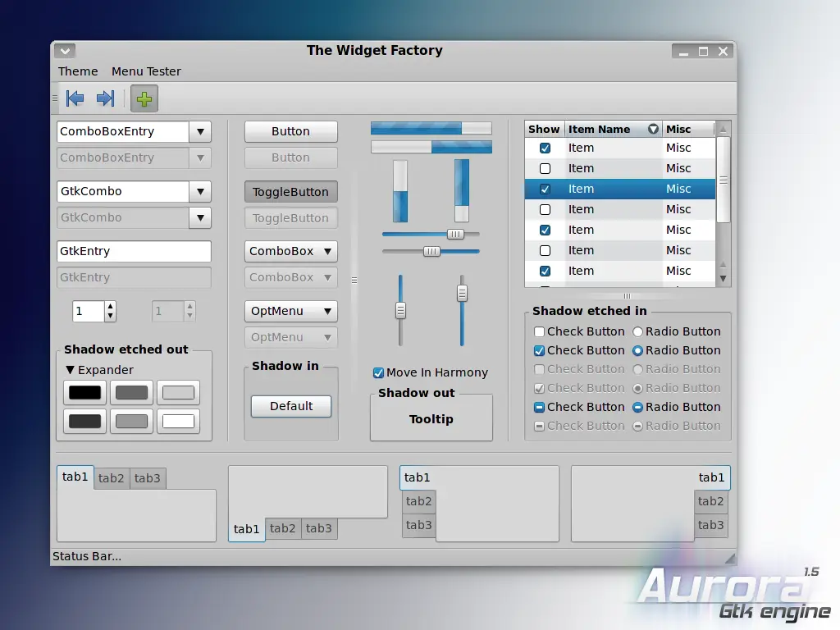
Task: Open the ComboBoxEntry dropdown arrow
Action: pos(200,132)
